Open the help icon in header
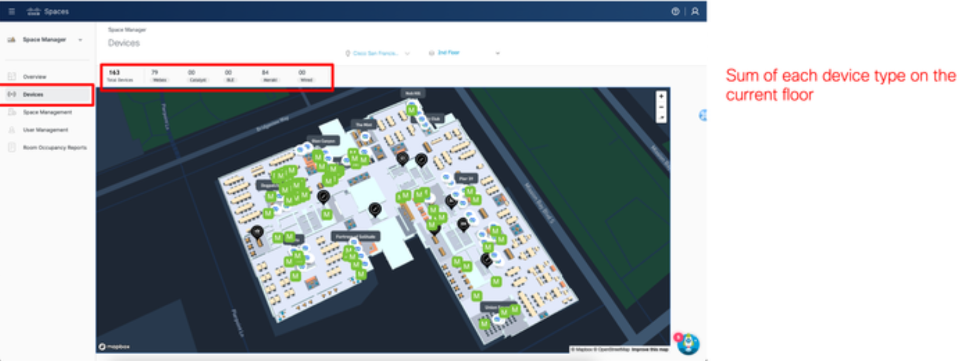This screenshot has width=980, height=361. click(675, 11)
